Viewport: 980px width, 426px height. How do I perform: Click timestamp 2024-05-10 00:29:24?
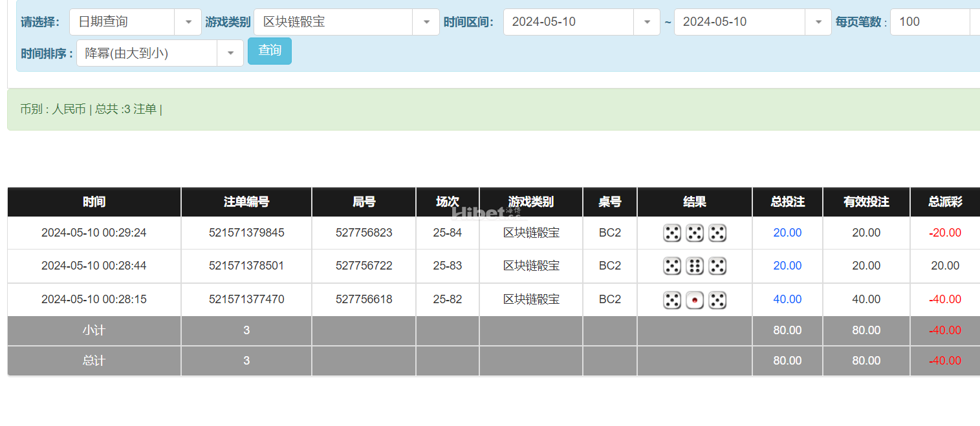click(x=94, y=233)
